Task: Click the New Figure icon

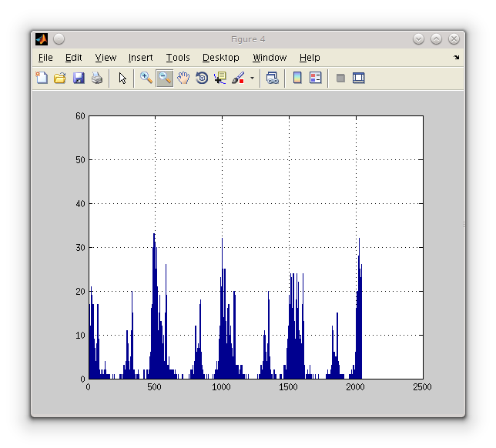Action: (42, 78)
